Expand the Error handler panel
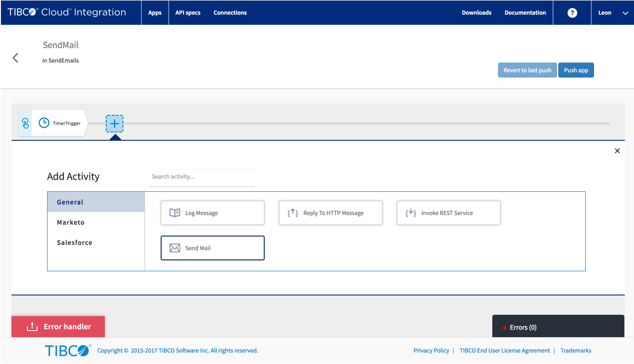The width and height of the screenshot is (634, 364). pyautogui.click(x=58, y=326)
